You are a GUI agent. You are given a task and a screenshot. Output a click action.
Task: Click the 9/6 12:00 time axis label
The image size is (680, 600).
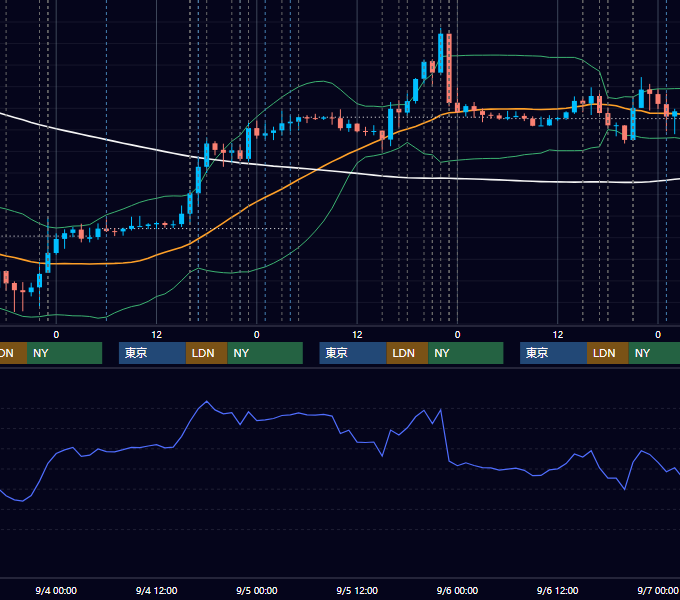(558, 590)
